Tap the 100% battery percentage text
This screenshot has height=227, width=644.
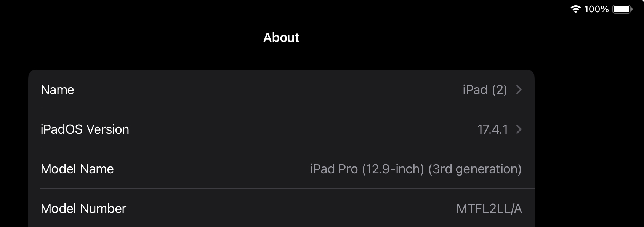596,9
